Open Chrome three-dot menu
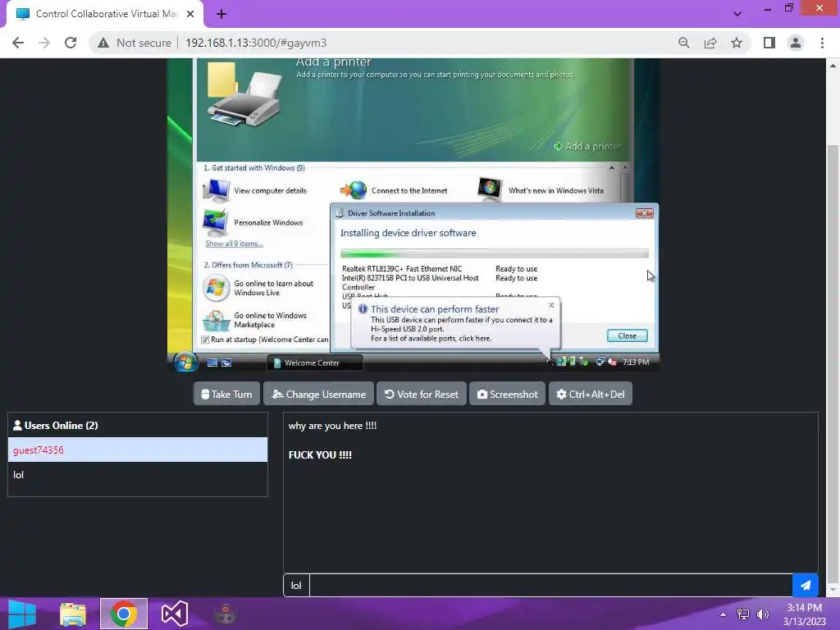 click(822, 43)
